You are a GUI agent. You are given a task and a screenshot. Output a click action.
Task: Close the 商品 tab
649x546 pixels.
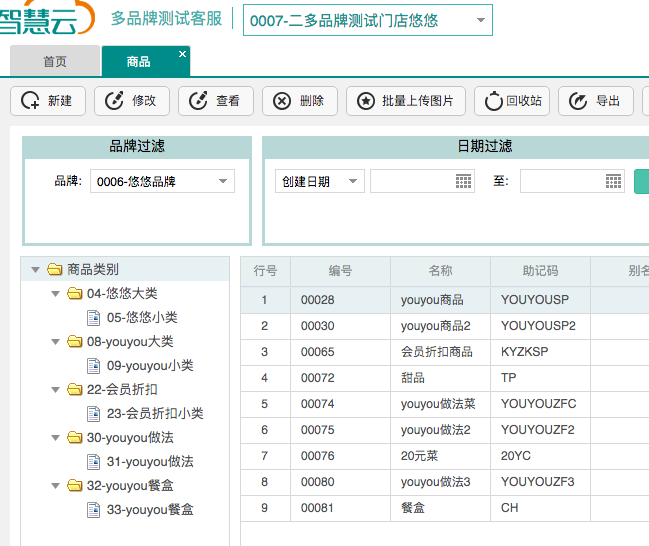click(x=182, y=54)
